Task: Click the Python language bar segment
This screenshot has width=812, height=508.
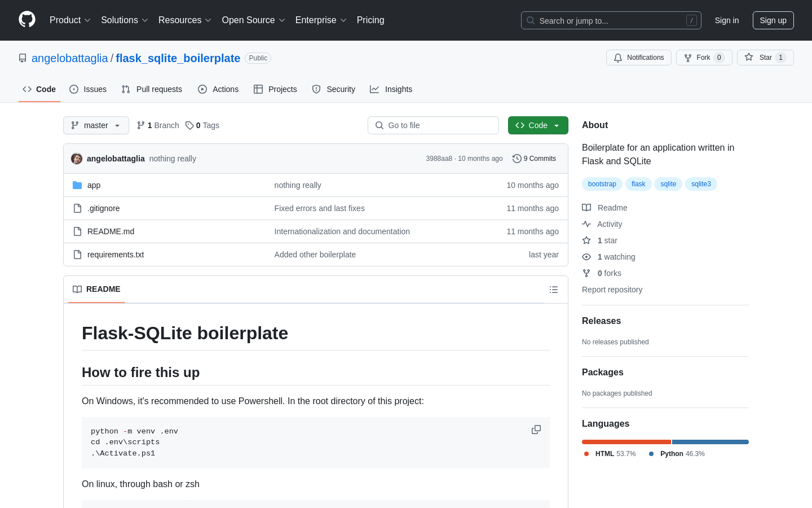Action: click(x=710, y=442)
